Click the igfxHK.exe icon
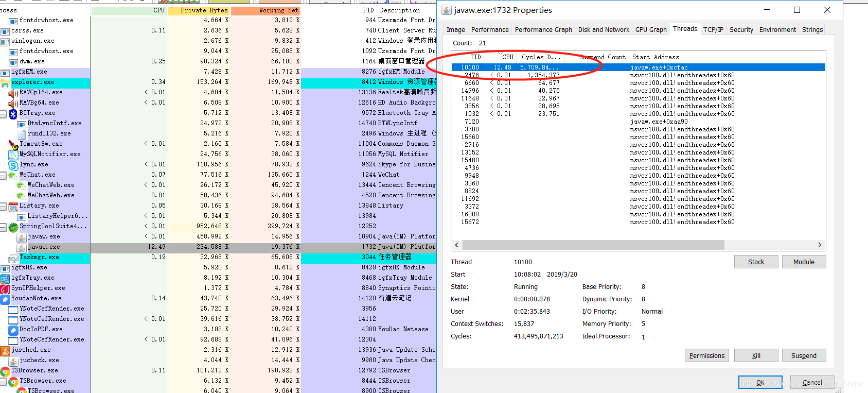This screenshot has width=868, height=393. (5, 268)
